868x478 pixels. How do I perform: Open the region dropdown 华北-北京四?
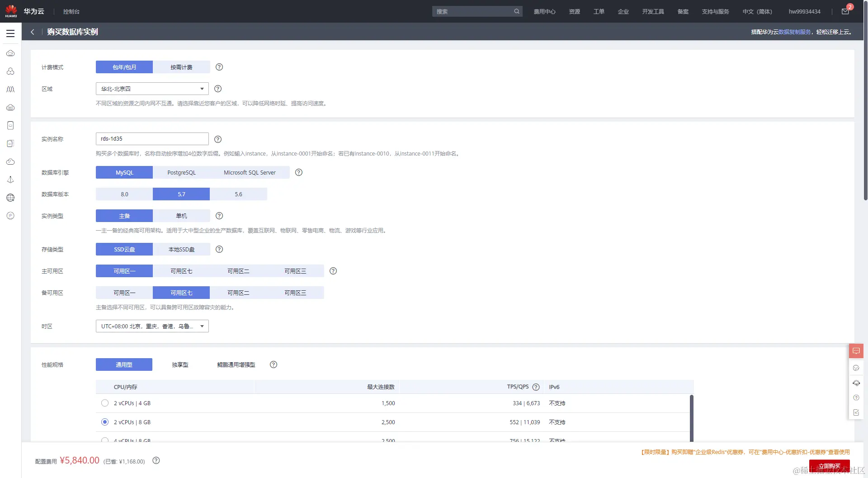pyautogui.click(x=152, y=89)
